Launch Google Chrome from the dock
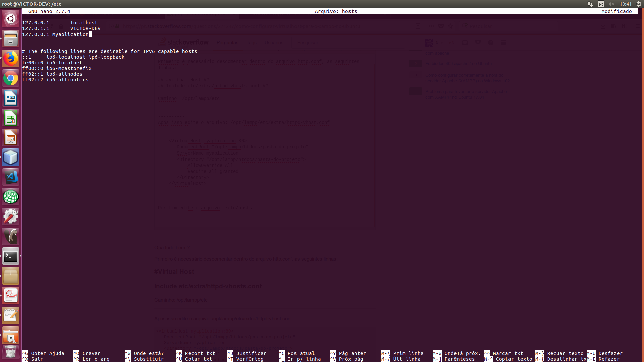 pyautogui.click(x=11, y=78)
